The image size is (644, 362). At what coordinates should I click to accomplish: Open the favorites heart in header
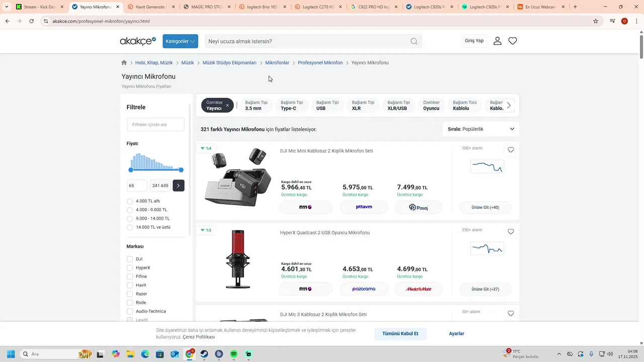coord(513,41)
